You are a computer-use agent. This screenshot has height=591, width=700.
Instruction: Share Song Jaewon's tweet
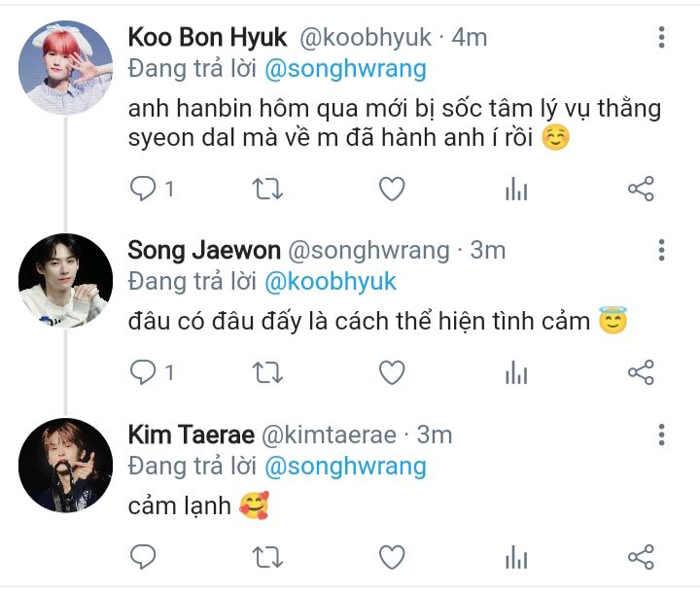(x=641, y=371)
